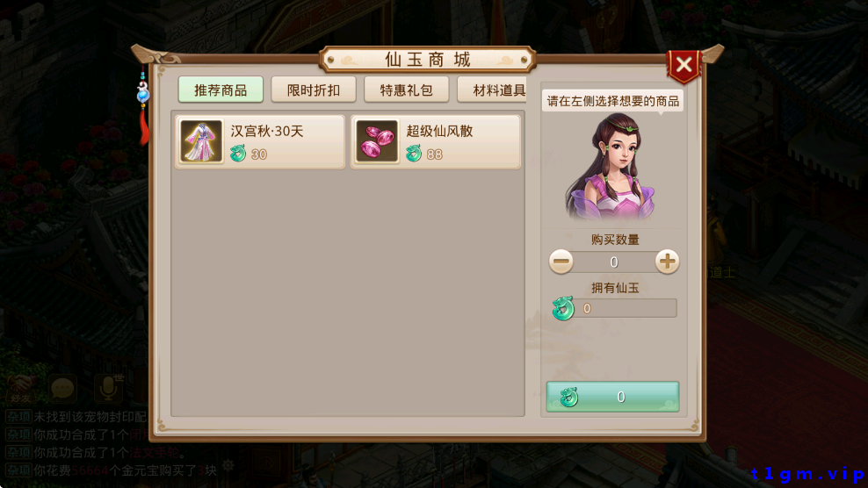The image size is (868, 488).
Task: Increase purchase quantity with plus button
Action: (667, 262)
